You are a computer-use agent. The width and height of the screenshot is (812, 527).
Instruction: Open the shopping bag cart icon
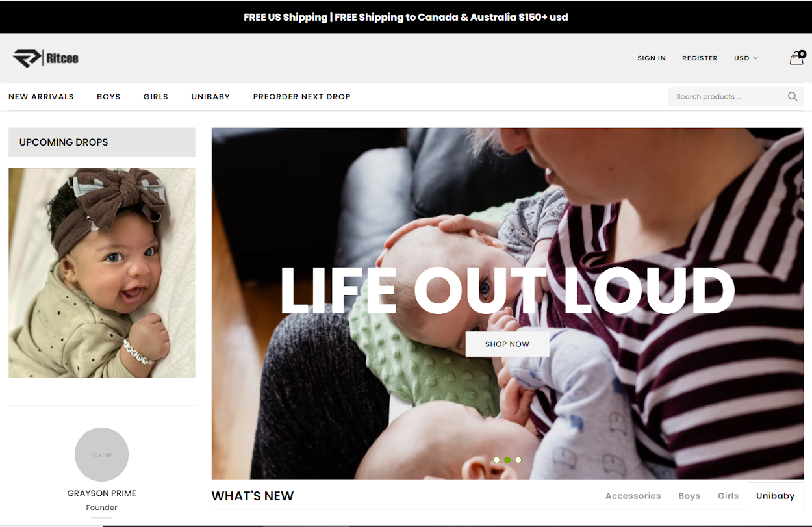[797, 58]
